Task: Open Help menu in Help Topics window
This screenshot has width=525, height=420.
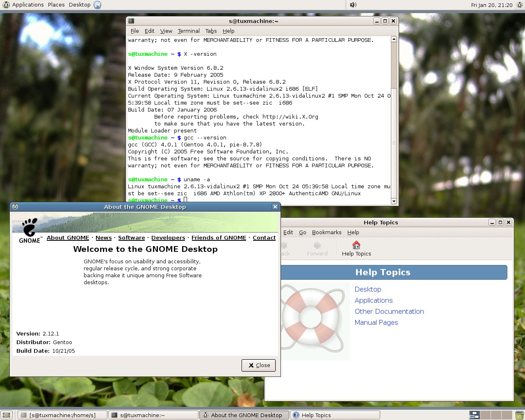Action: click(x=353, y=233)
